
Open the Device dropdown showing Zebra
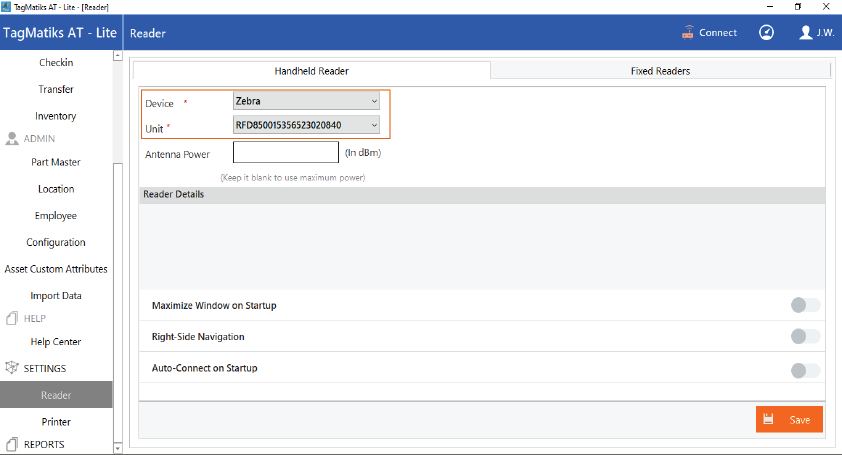[x=305, y=101]
